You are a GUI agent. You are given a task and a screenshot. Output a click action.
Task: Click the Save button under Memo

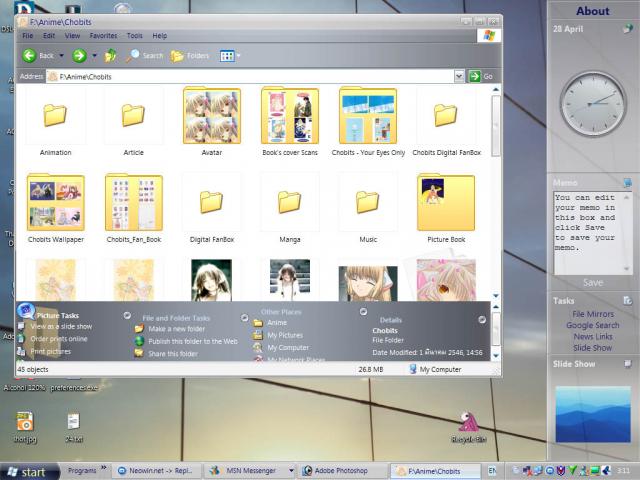593,282
